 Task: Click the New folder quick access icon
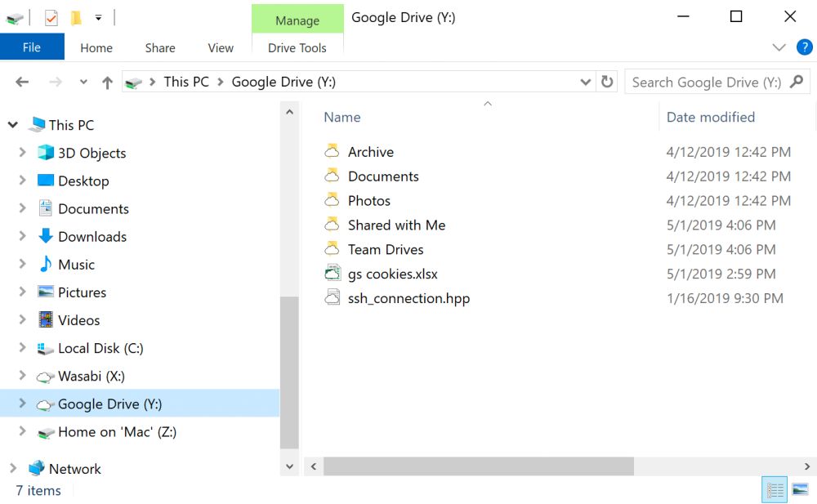tap(76, 18)
